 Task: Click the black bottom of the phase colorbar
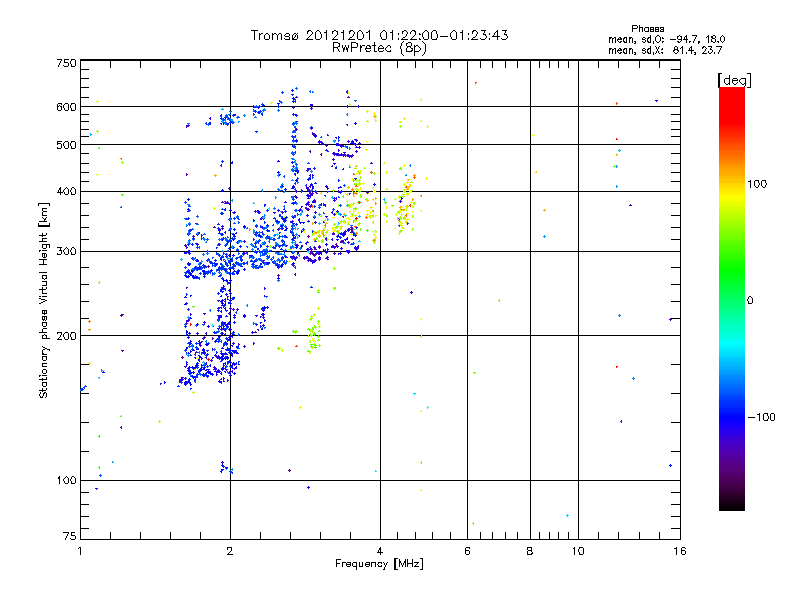pos(732,503)
